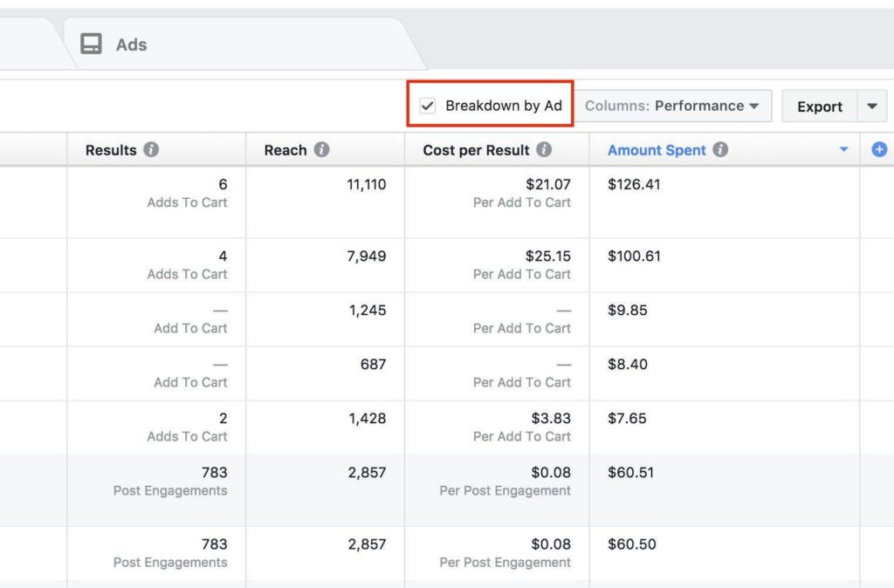894x588 pixels.
Task: Click the Export button
Action: pyautogui.click(x=819, y=106)
